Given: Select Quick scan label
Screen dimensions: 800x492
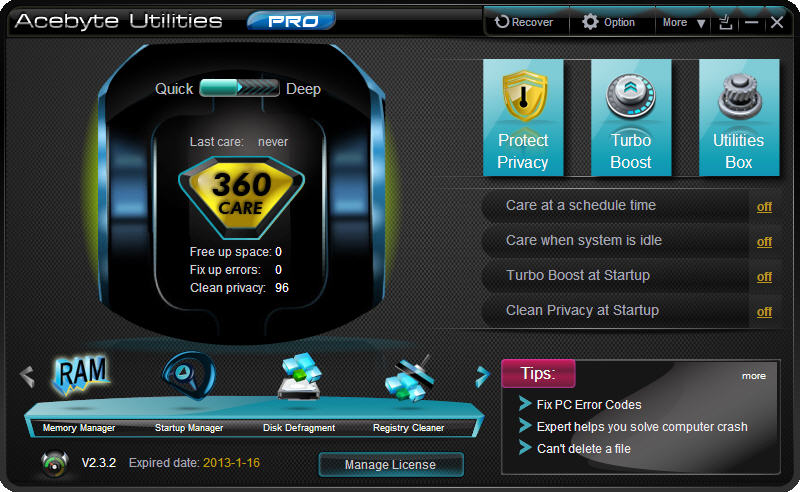Looking at the screenshot, I should point(174,89).
